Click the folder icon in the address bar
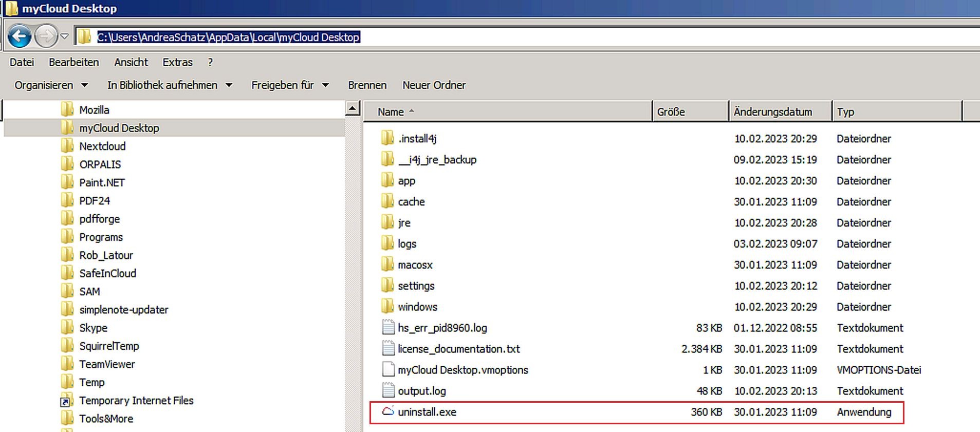Screen dimensions: 980x432 tap(84, 37)
